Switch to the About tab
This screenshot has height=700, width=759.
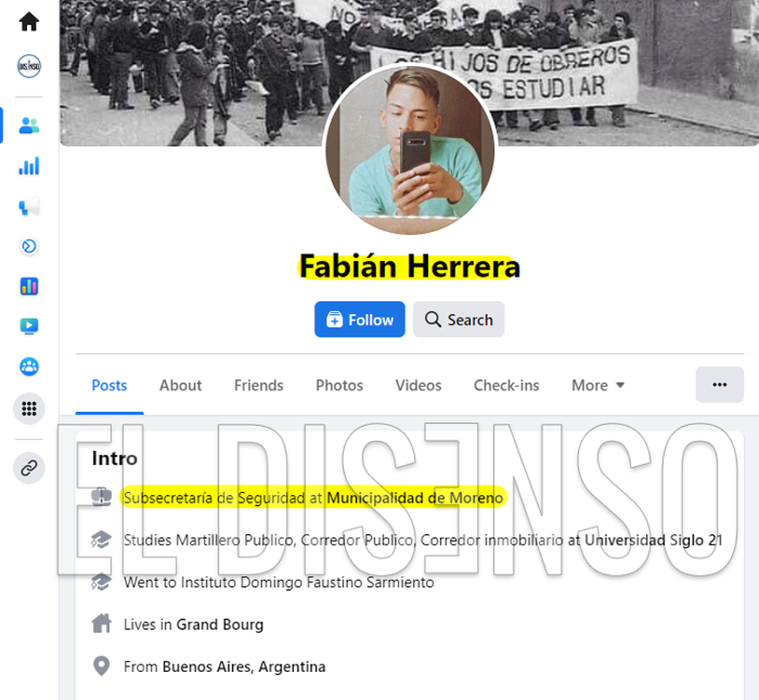180,385
